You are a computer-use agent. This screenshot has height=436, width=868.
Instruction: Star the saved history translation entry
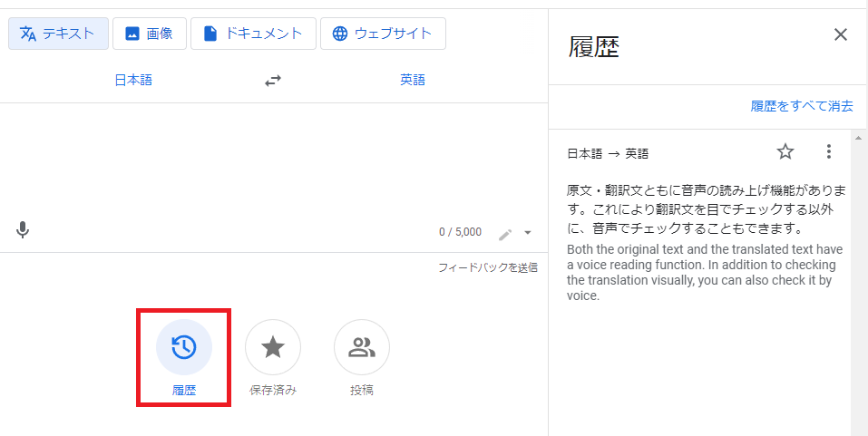tap(785, 151)
